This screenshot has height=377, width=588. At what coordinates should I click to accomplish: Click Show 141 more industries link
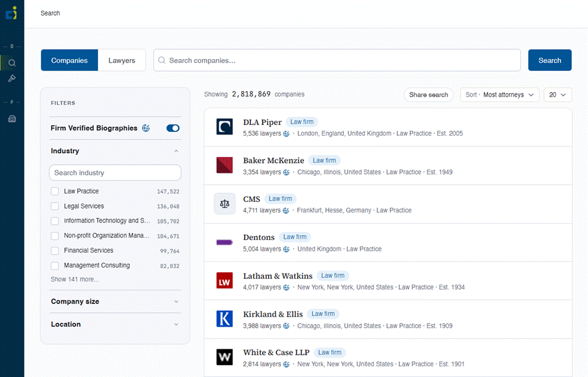(75, 280)
